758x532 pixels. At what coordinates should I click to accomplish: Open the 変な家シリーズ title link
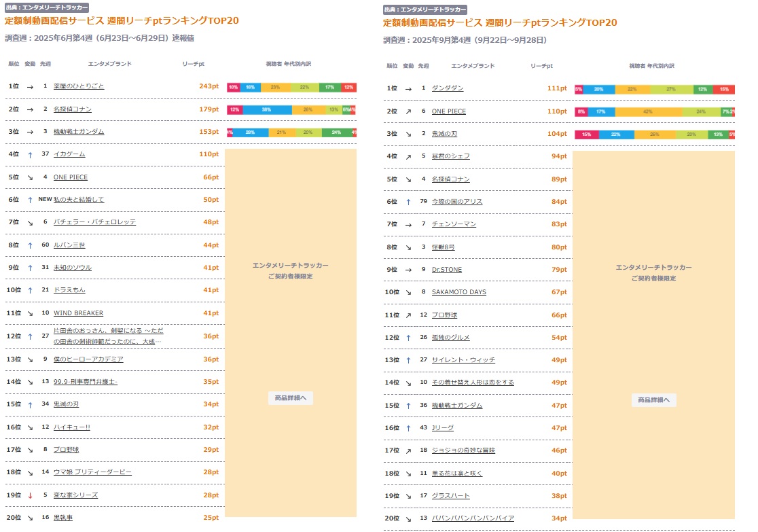pyautogui.click(x=75, y=495)
